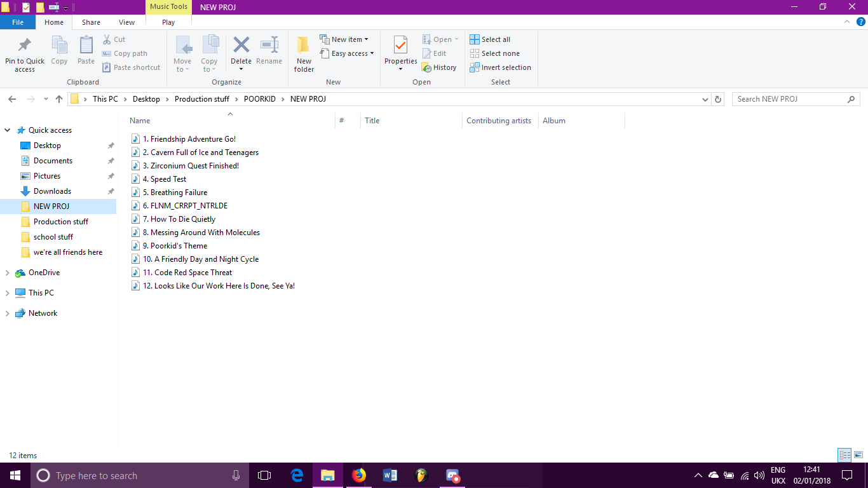Click Select none
Viewport: 868px width, 488px height.
coord(494,53)
